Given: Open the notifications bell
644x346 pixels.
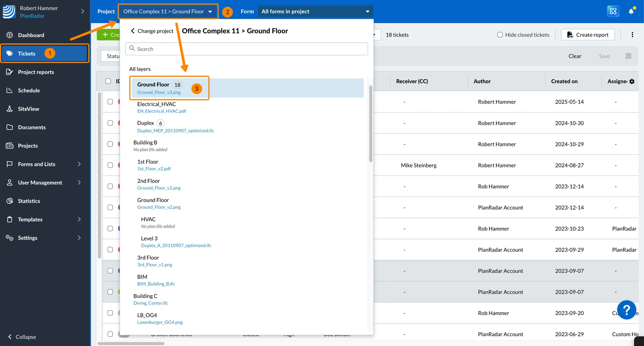Looking at the screenshot, I should click(x=631, y=11).
